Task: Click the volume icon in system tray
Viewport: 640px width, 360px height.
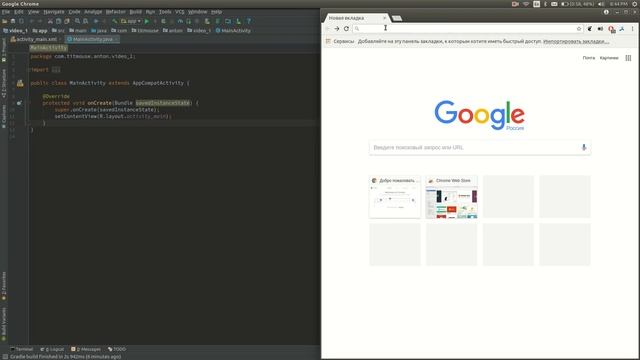Action: (x=601, y=4)
